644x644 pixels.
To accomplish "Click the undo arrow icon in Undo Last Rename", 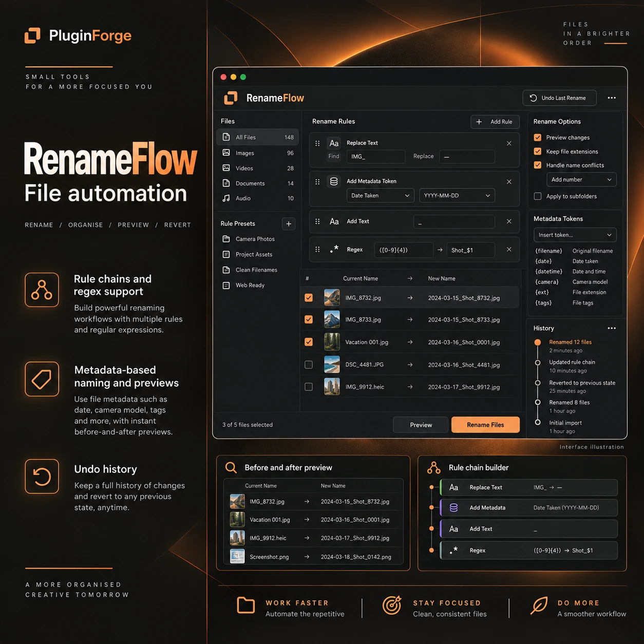I will [533, 98].
